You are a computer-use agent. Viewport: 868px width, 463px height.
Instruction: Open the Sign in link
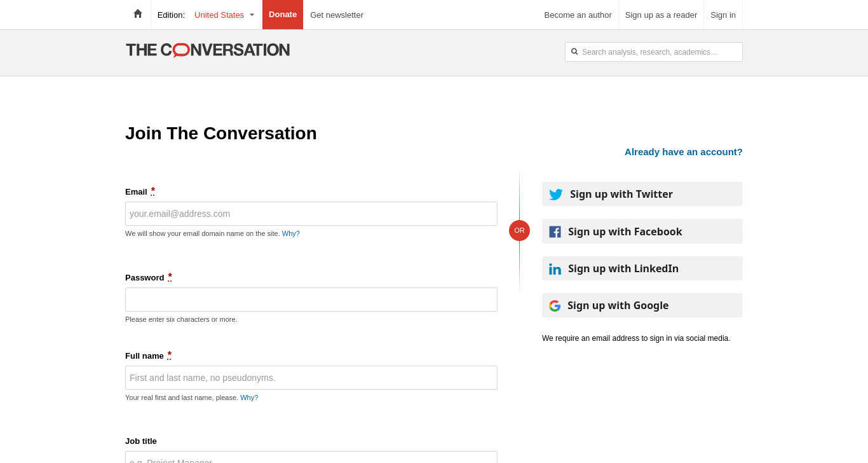point(723,15)
